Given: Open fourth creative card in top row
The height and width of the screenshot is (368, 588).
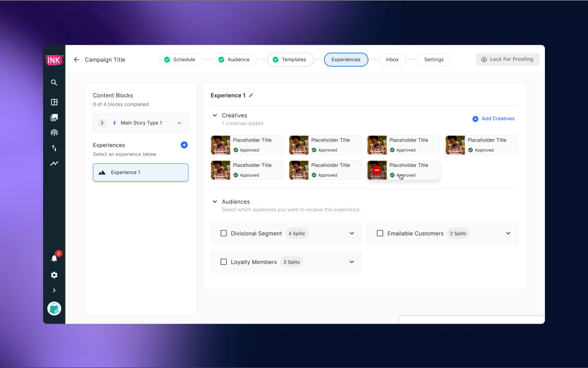Looking at the screenshot, I should click(x=482, y=145).
